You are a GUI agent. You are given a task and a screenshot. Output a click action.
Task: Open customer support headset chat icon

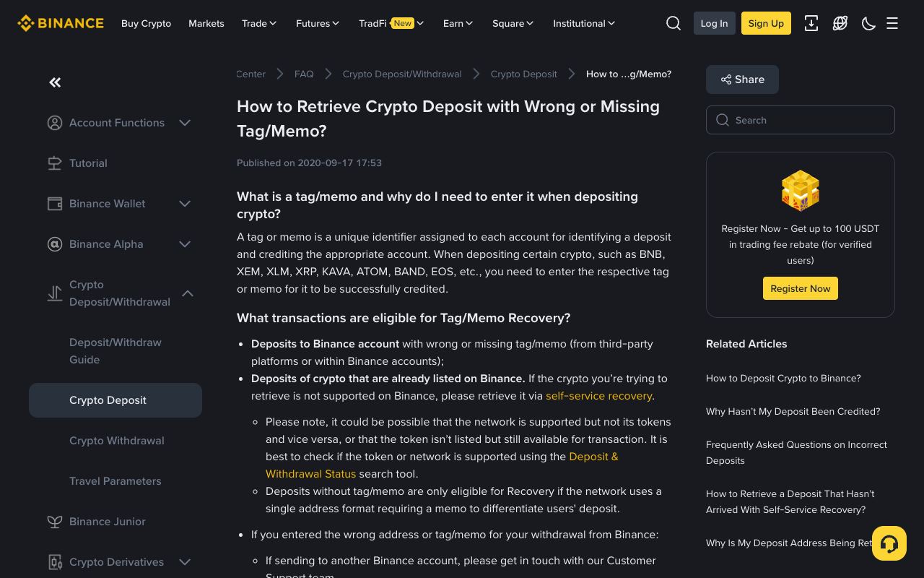889,543
